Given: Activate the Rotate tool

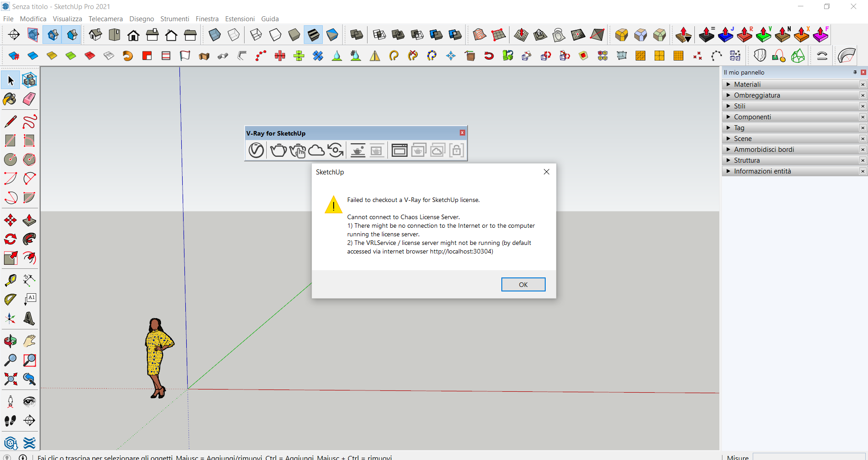Looking at the screenshot, I should click(x=10, y=239).
